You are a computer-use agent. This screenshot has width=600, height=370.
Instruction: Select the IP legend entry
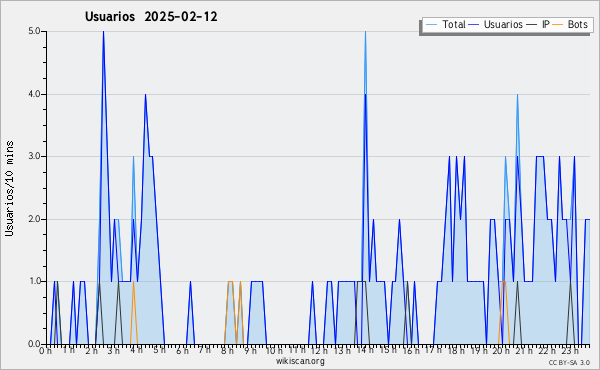point(538,25)
